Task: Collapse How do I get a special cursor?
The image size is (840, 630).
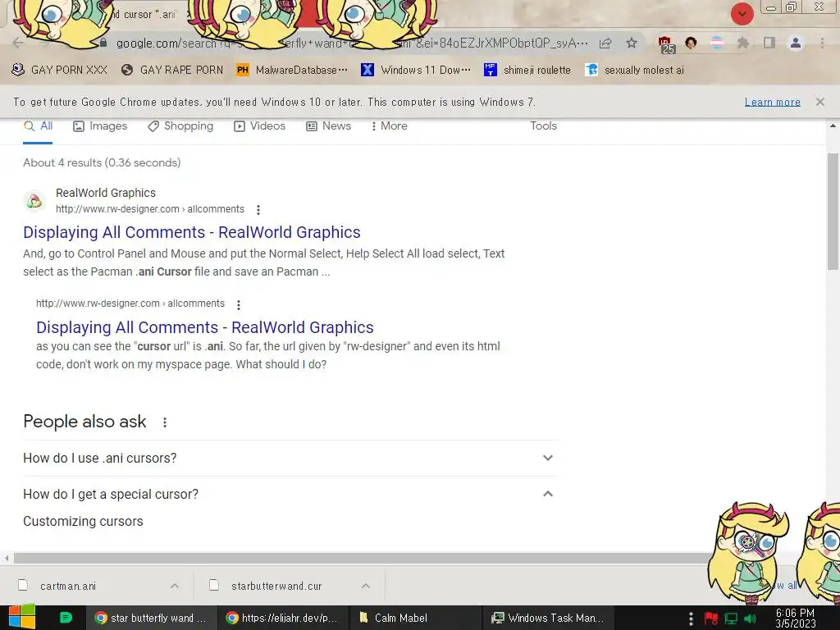Action: [x=290, y=494]
